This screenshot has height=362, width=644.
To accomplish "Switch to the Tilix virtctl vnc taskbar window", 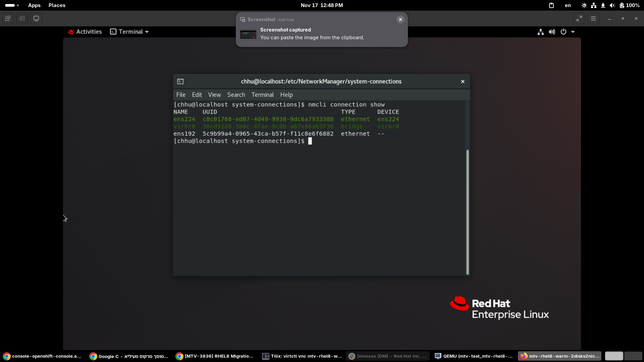I will (302, 356).
